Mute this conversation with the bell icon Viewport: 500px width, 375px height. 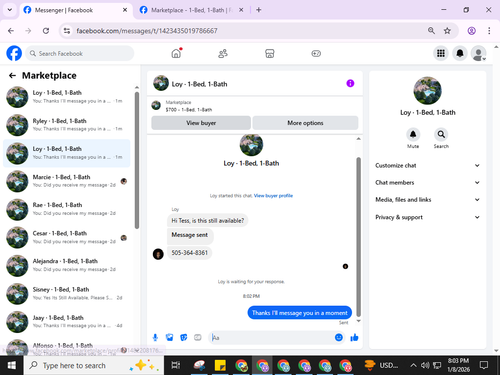[x=413, y=134]
